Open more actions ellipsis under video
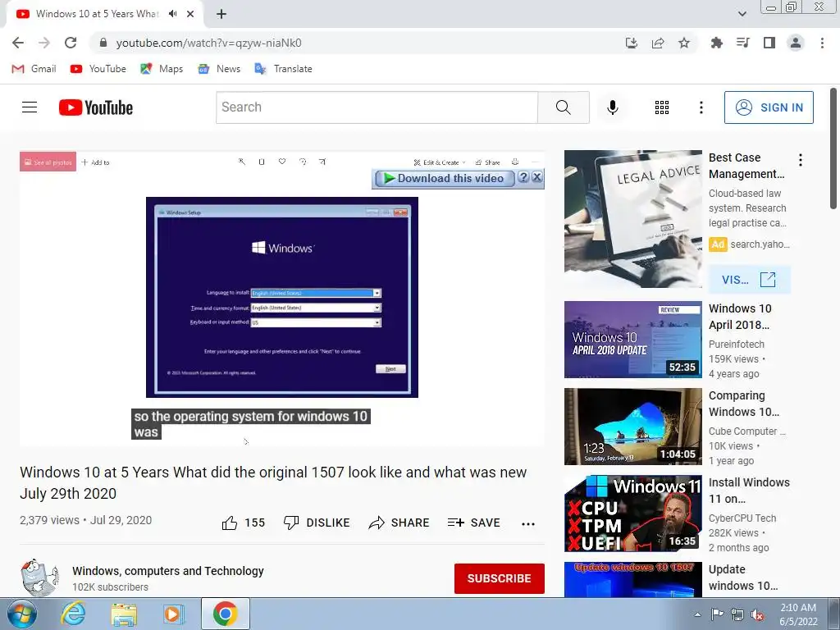Screen dimensions: 840x630 point(528,524)
